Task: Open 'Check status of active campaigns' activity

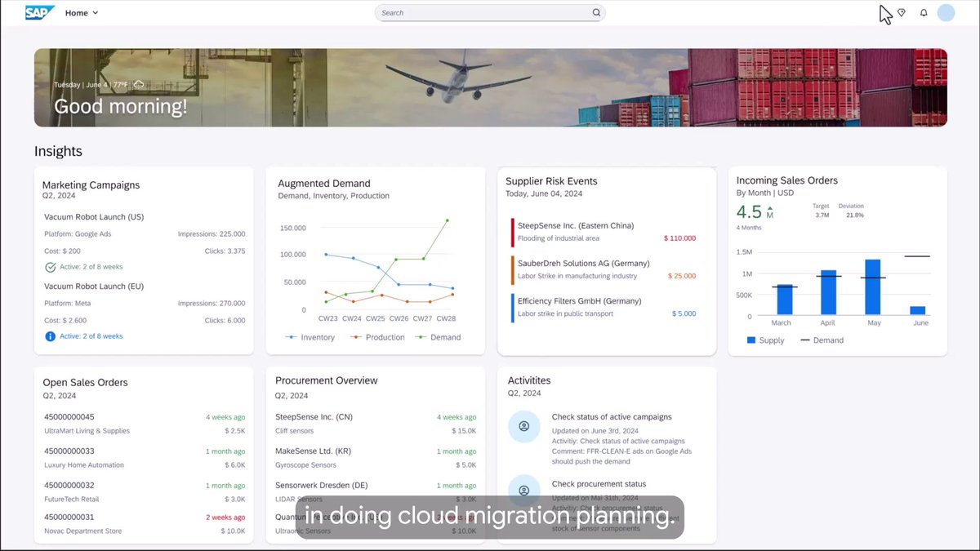Action: (612, 417)
